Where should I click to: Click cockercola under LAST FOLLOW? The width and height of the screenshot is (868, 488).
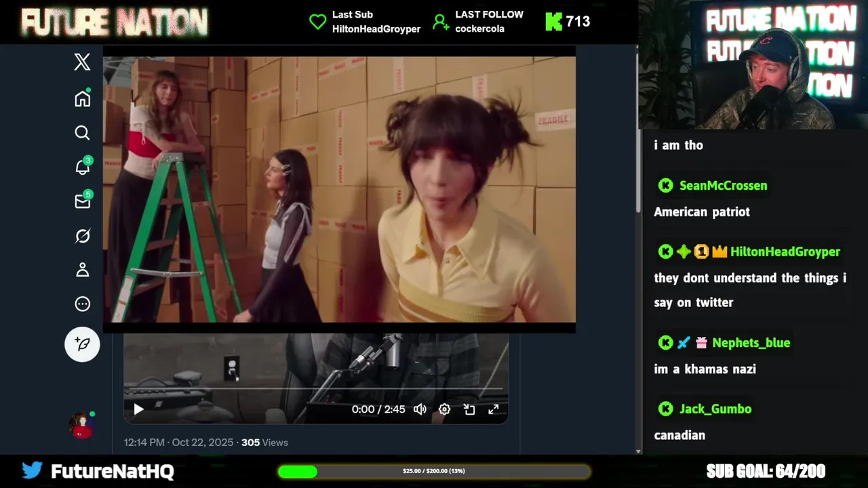pyautogui.click(x=479, y=28)
